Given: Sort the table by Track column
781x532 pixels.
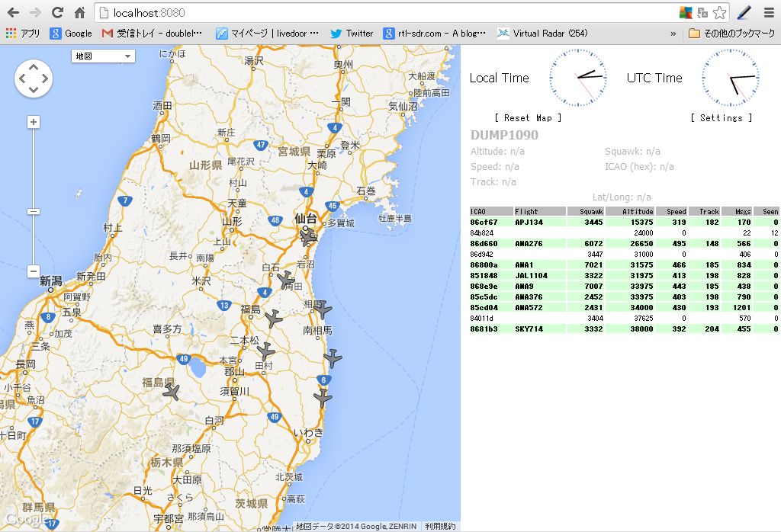Looking at the screenshot, I should point(704,212).
